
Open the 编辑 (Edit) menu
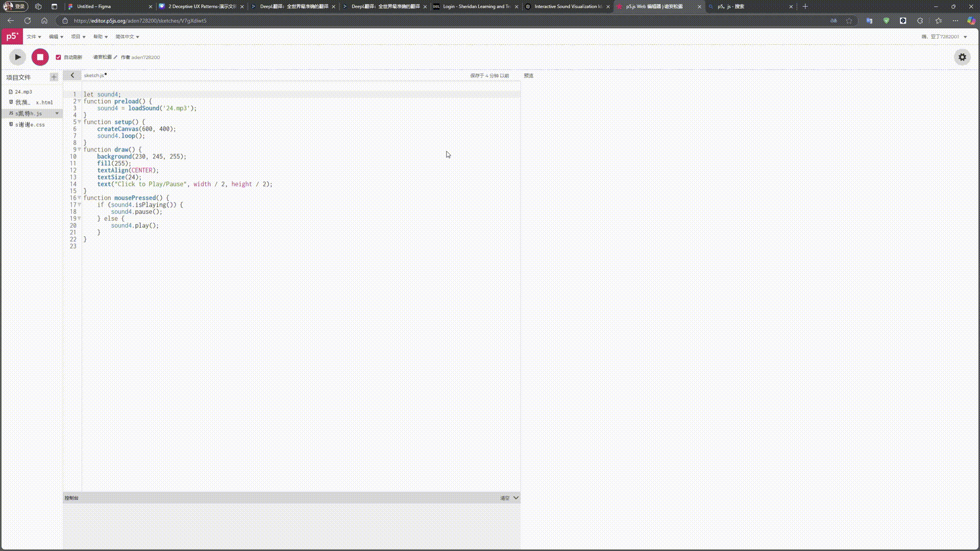tap(56, 37)
